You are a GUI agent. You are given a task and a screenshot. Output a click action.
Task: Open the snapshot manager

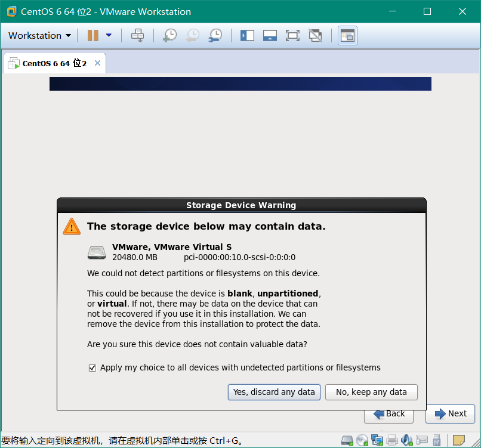(215, 36)
